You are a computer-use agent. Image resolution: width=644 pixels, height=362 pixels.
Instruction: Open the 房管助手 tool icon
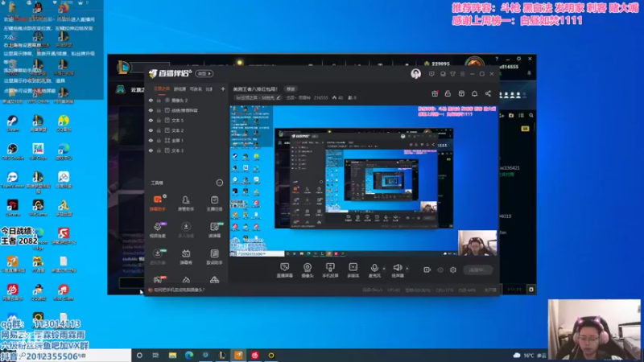[186, 204]
